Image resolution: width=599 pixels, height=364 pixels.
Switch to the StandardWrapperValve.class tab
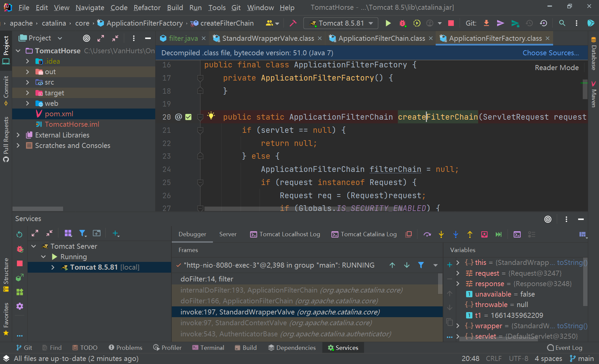pyautogui.click(x=268, y=38)
